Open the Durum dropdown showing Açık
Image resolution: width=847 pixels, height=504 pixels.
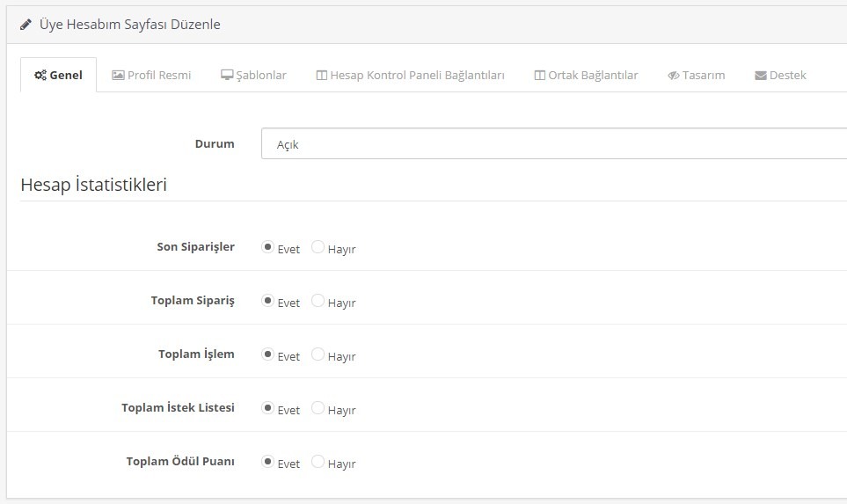tap(554, 143)
